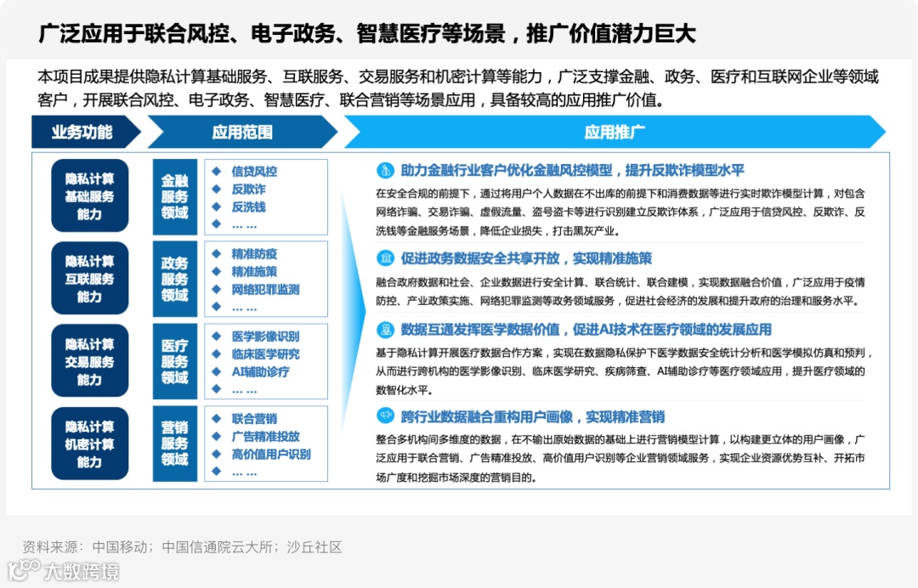Image resolution: width=918 pixels, height=588 pixels.
Task: Click the 隐私计算基础服务能力 box
Action: pyautogui.click(x=89, y=196)
